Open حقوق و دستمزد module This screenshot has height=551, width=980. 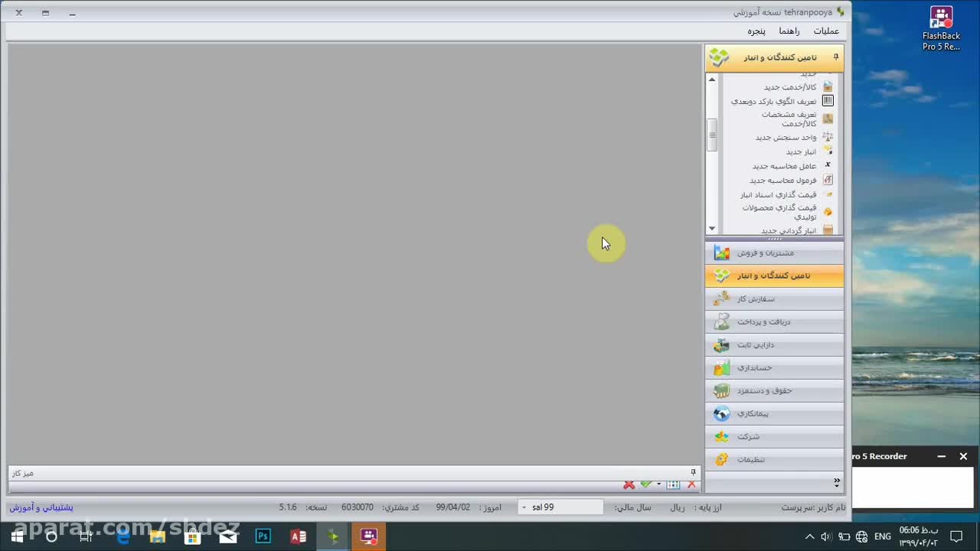point(774,390)
